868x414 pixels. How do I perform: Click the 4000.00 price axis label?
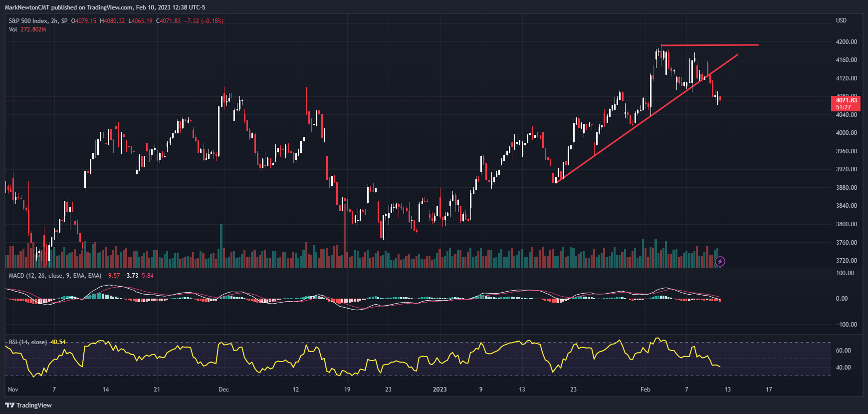point(847,133)
